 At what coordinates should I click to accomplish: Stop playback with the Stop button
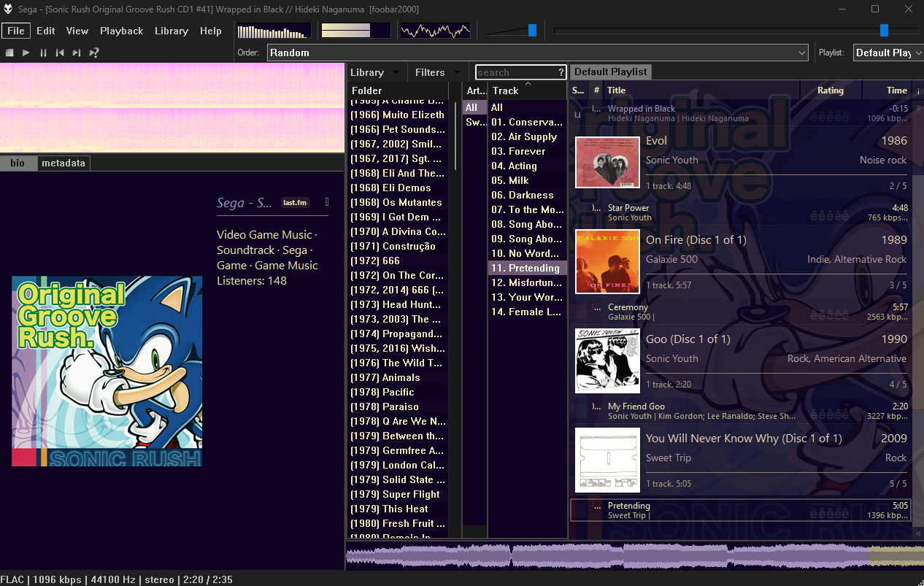coord(9,53)
